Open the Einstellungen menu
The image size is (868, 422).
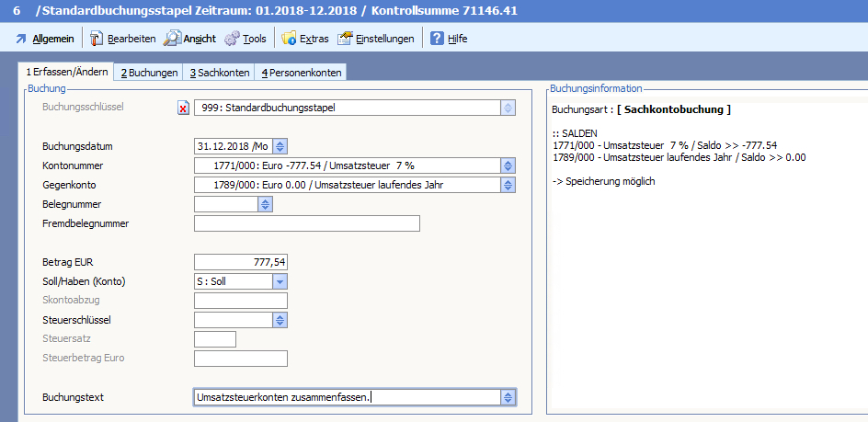tap(376, 39)
